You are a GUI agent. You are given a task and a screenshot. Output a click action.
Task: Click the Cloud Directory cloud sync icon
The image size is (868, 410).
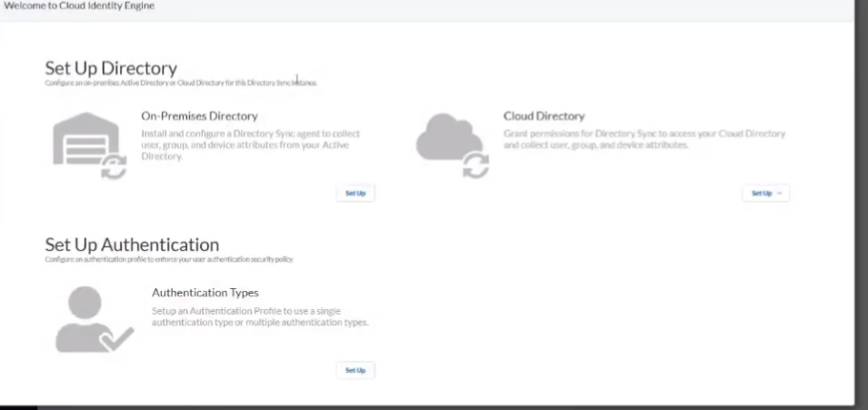[x=453, y=145]
